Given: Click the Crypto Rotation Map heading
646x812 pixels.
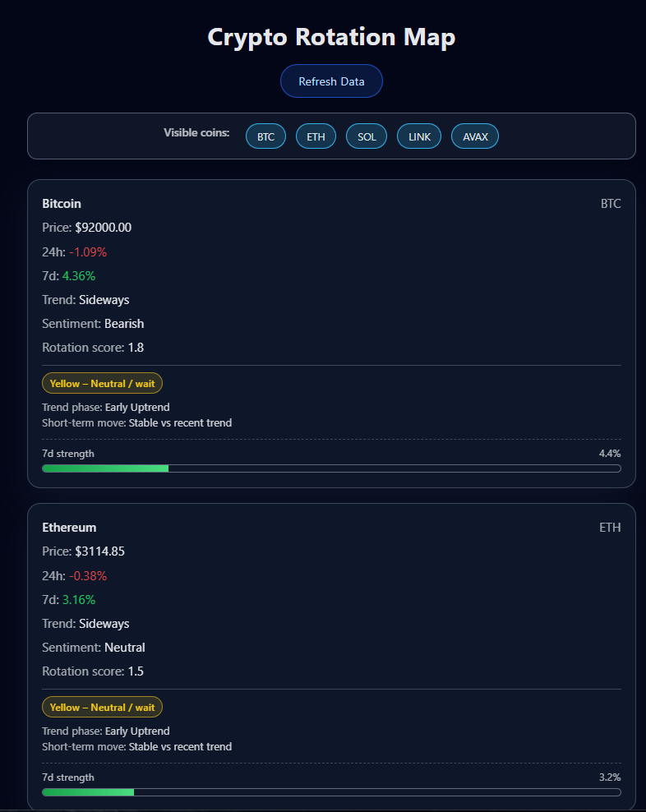Looking at the screenshot, I should tap(331, 37).
